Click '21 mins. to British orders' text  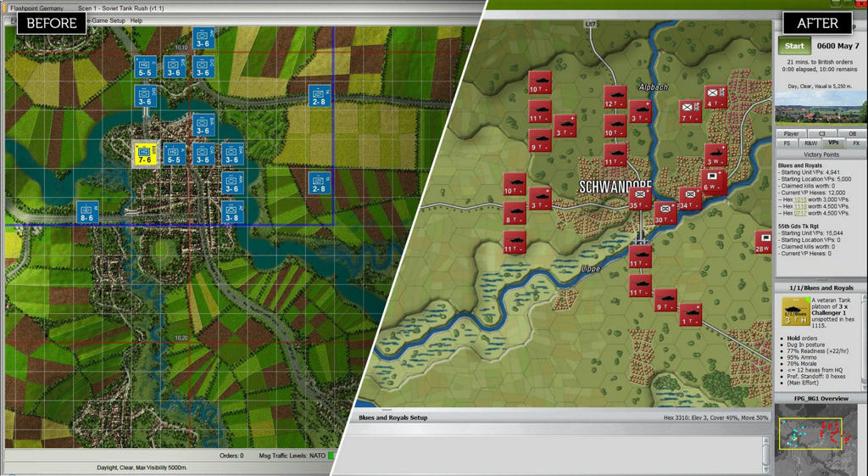click(821, 62)
